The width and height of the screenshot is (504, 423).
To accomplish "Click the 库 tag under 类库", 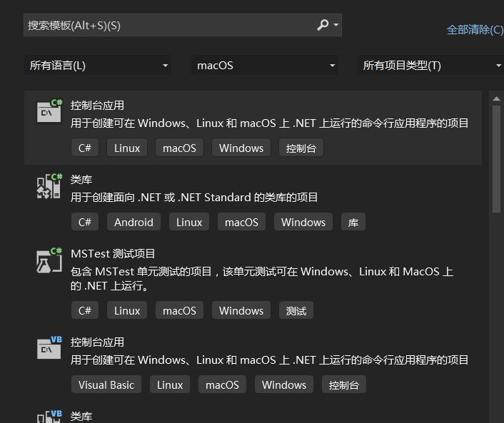I will pos(353,222).
